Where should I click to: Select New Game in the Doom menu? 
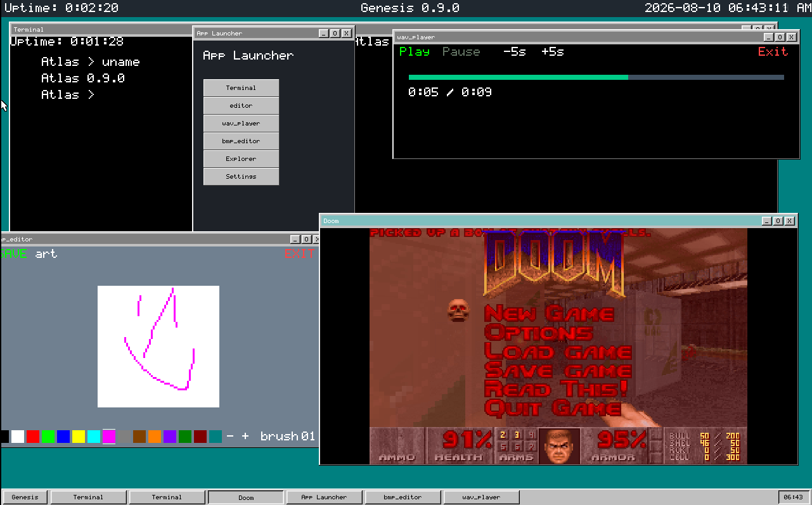click(x=549, y=314)
